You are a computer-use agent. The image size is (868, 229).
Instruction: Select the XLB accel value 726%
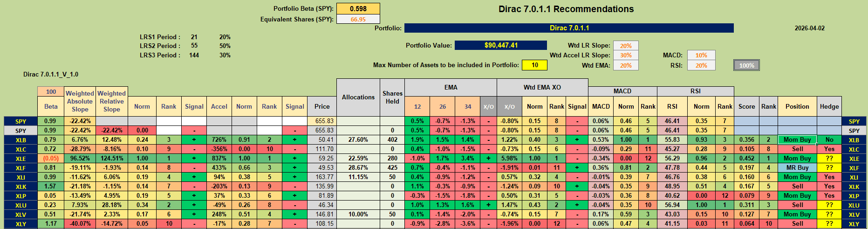tap(219, 139)
